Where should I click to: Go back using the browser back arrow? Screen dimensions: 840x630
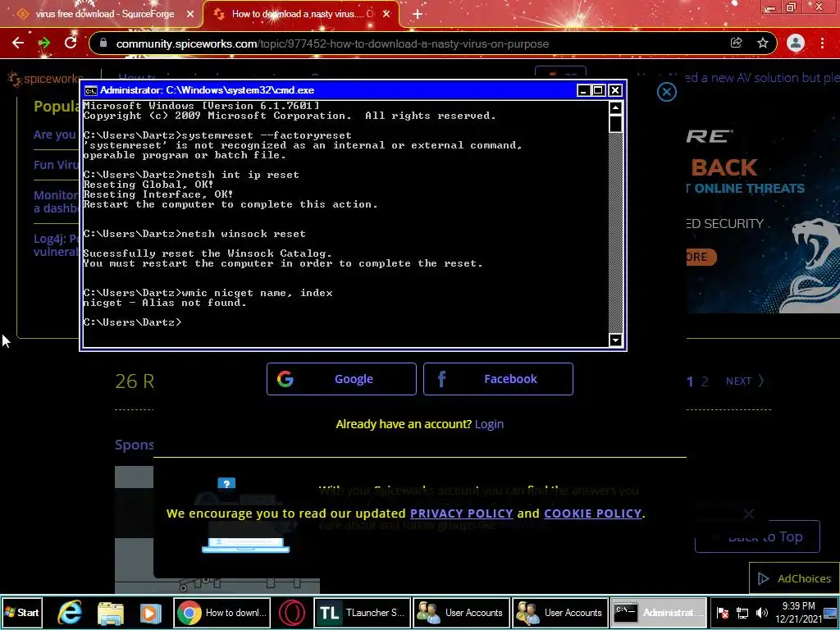(18, 43)
